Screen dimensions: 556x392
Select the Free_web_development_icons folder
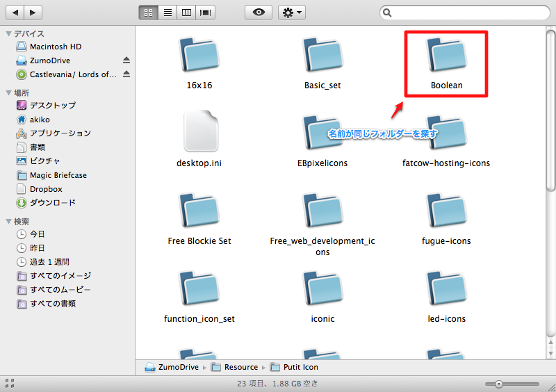click(322, 211)
